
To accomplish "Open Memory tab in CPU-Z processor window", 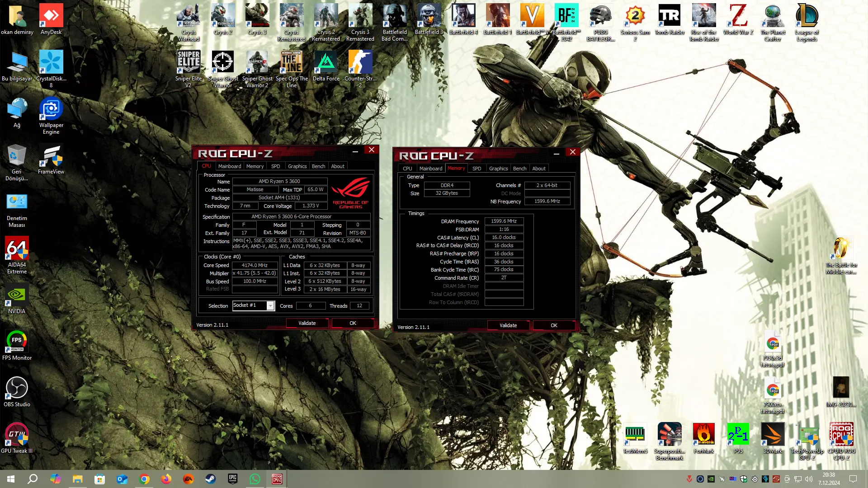I will (255, 166).
